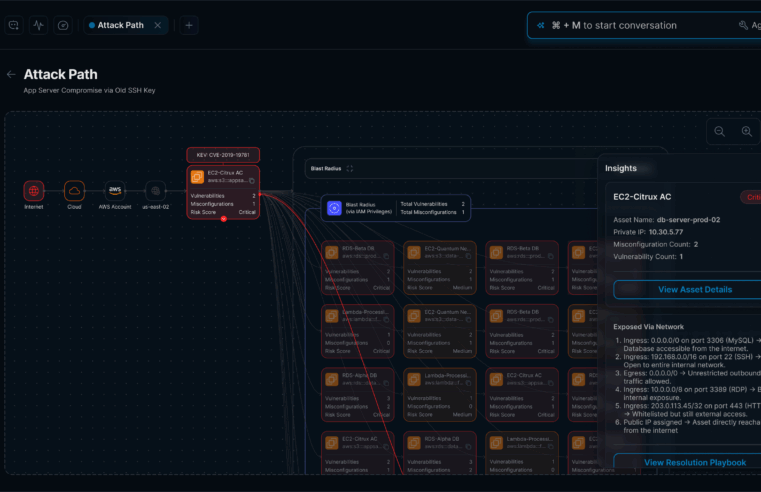Screen dimensions: 761x492
Task: Select the Cloud node icon
Action: 74,191
